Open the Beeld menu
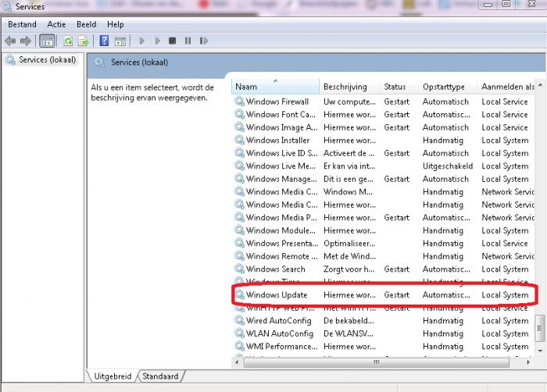This screenshot has width=547, height=392. pos(86,24)
